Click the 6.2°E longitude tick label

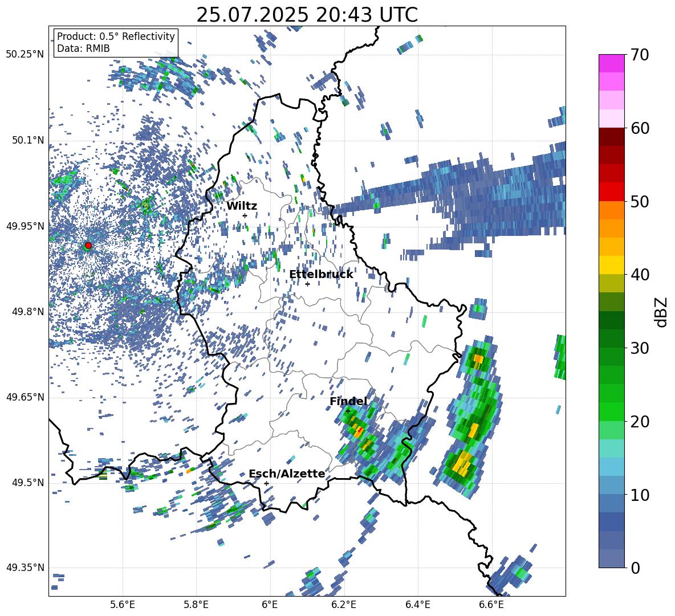click(x=344, y=605)
